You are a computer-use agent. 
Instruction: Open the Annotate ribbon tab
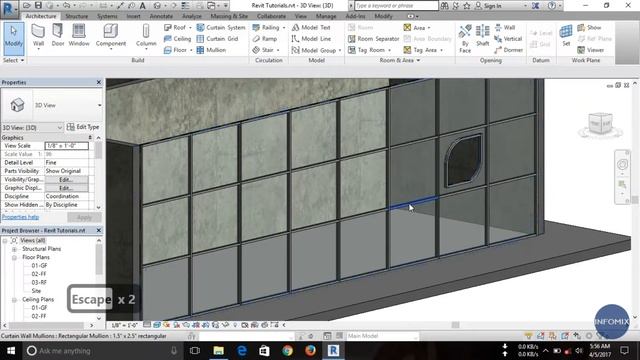point(161,16)
